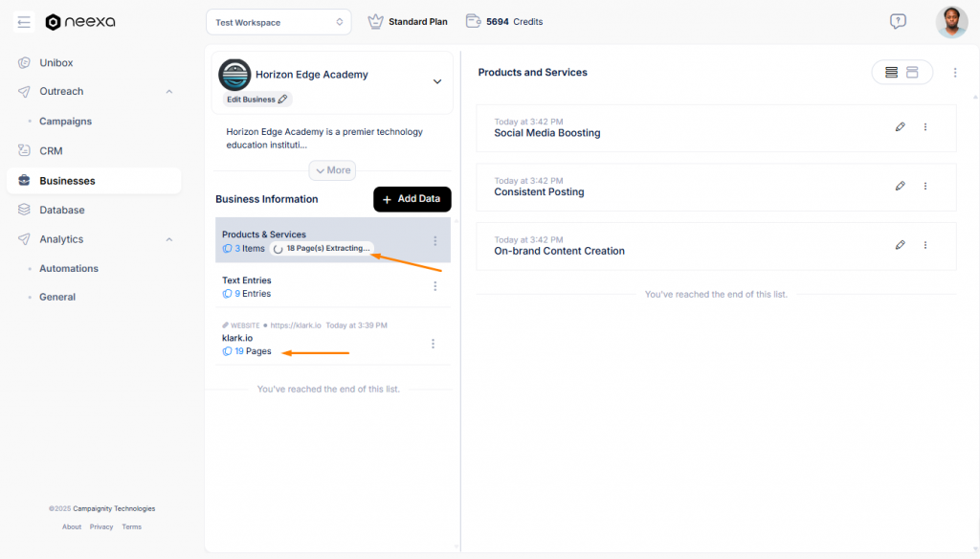Edit the Social Media Boosting item pencil icon

click(900, 127)
